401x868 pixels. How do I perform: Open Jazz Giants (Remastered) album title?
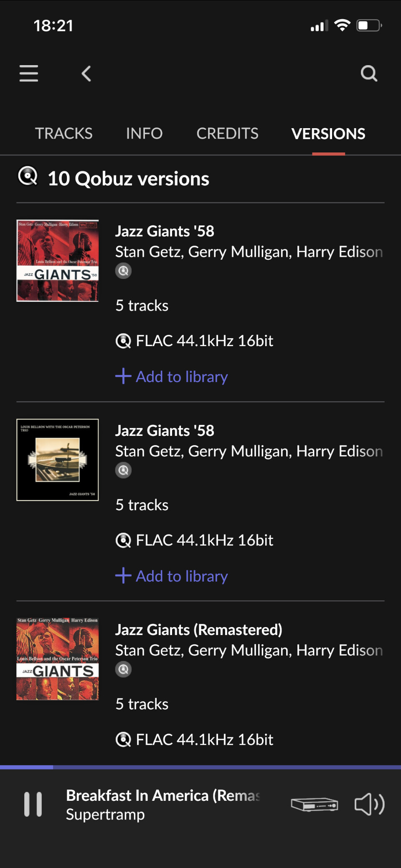(x=199, y=630)
